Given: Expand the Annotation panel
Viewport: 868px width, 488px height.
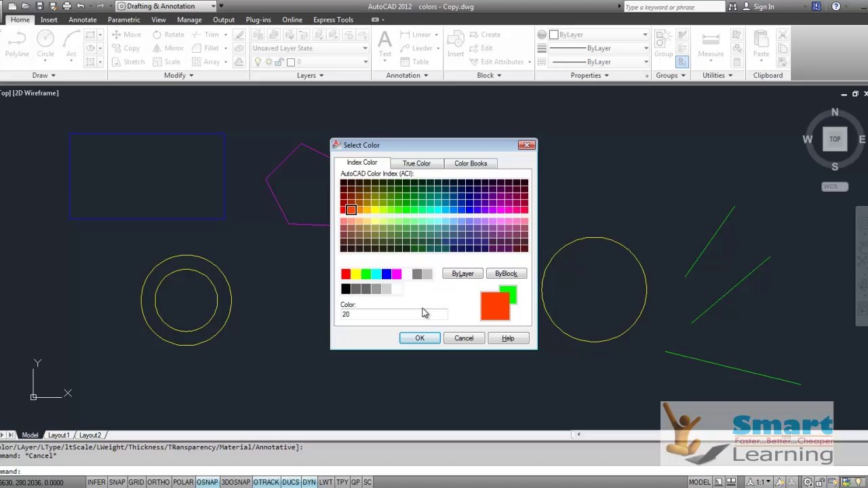Looking at the screenshot, I should 408,75.
